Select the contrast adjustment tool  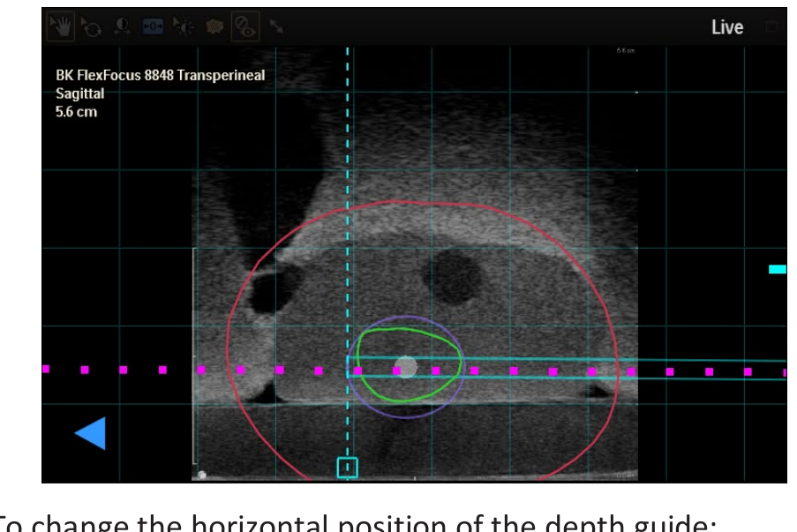[x=122, y=26]
